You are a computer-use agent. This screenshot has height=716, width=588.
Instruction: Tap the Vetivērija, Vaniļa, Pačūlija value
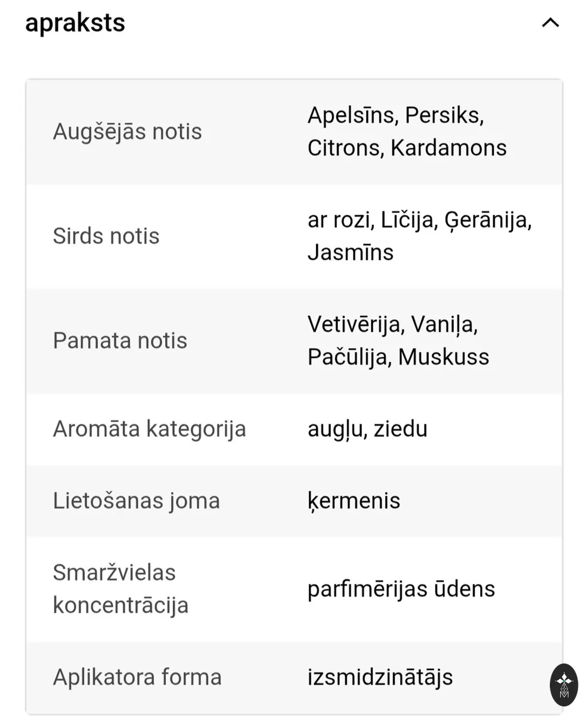tap(398, 341)
